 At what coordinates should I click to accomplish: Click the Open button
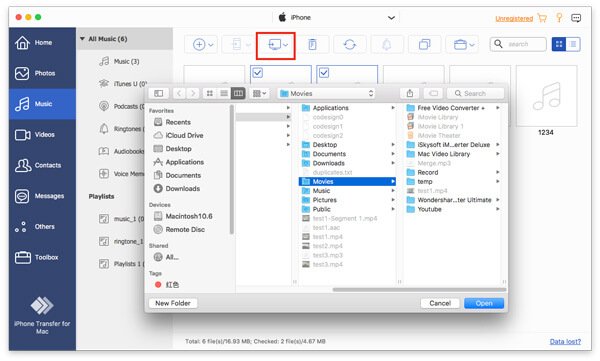point(484,303)
